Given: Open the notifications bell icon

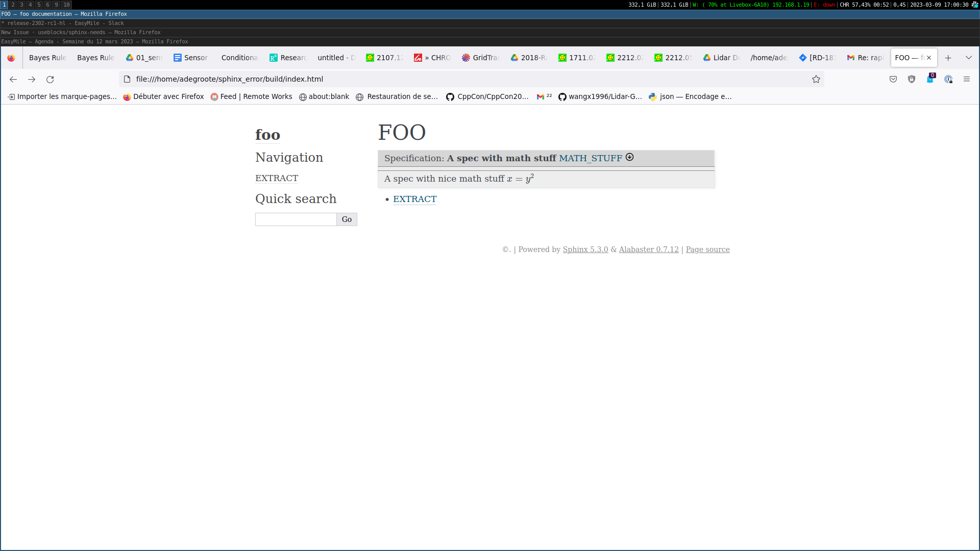Looking at the screenshot, I should click(x=930, y=79).
